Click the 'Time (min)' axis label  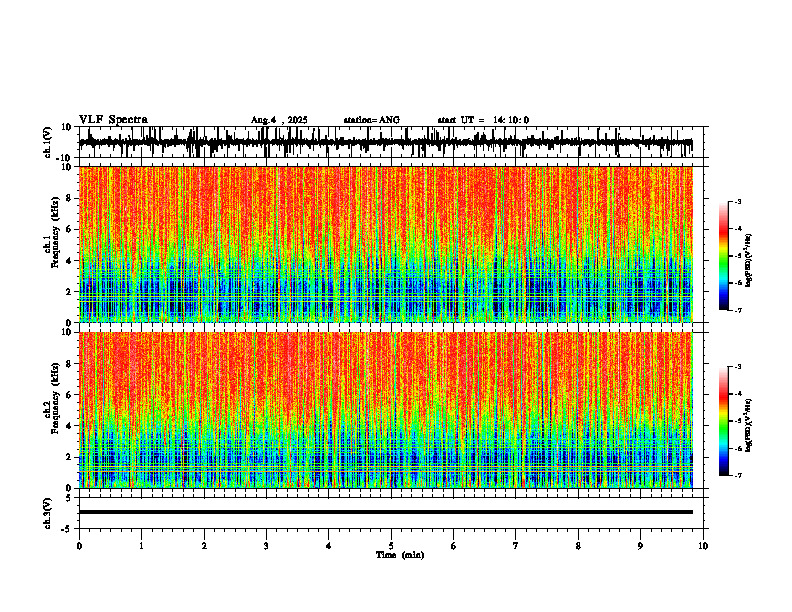(400, 555)
